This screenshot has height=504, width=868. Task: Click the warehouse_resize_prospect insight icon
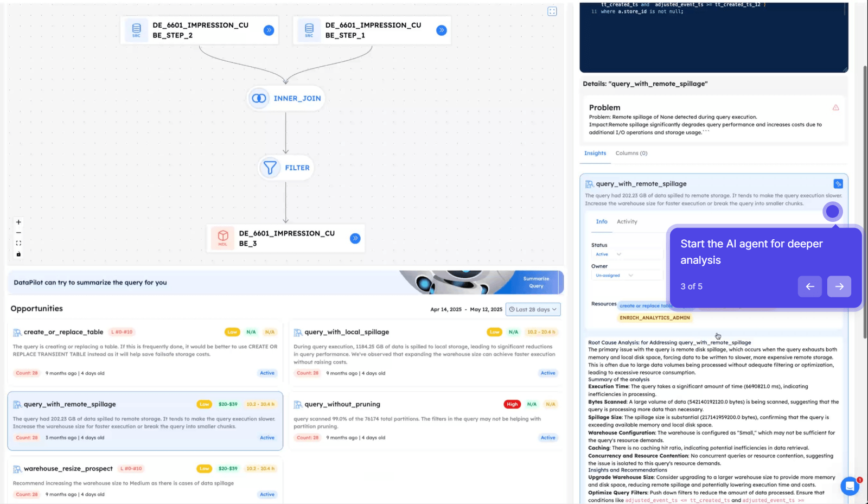[17, 469]
